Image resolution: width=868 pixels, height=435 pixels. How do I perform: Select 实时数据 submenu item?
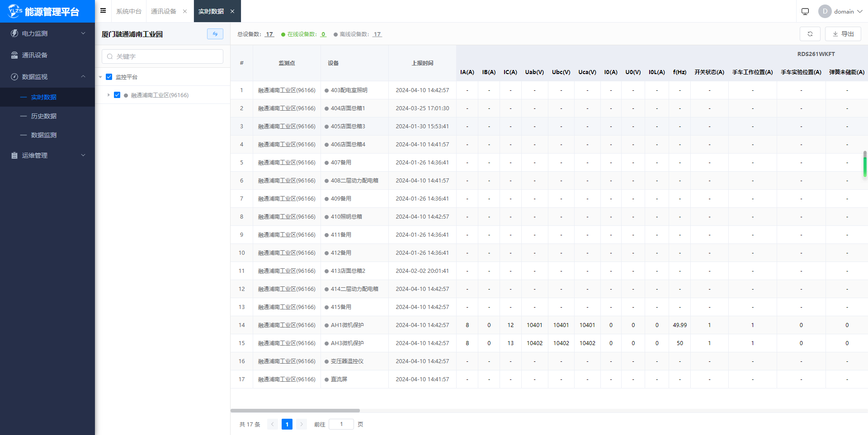[47, 97]
